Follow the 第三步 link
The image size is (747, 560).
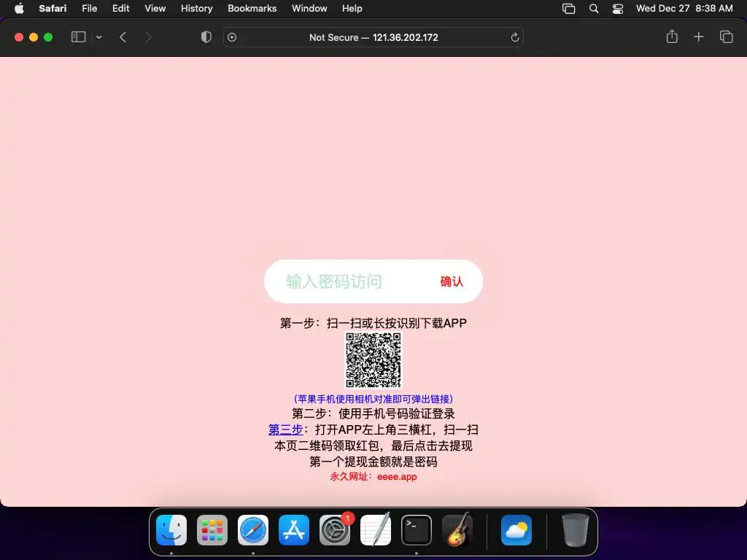[x=285, y=429]
